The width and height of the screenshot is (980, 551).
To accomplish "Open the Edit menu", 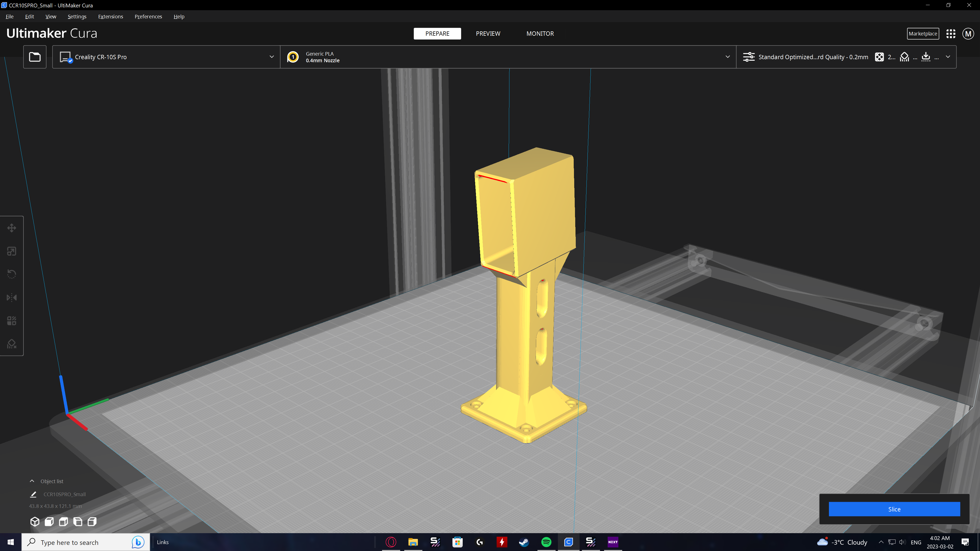I will point(29,16).
